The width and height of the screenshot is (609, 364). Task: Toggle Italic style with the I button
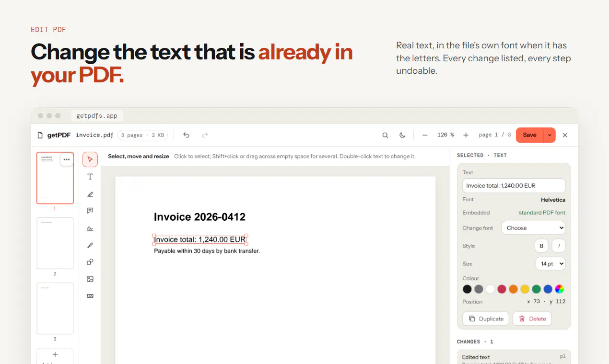pyautogui.click(x=559, y=246)
